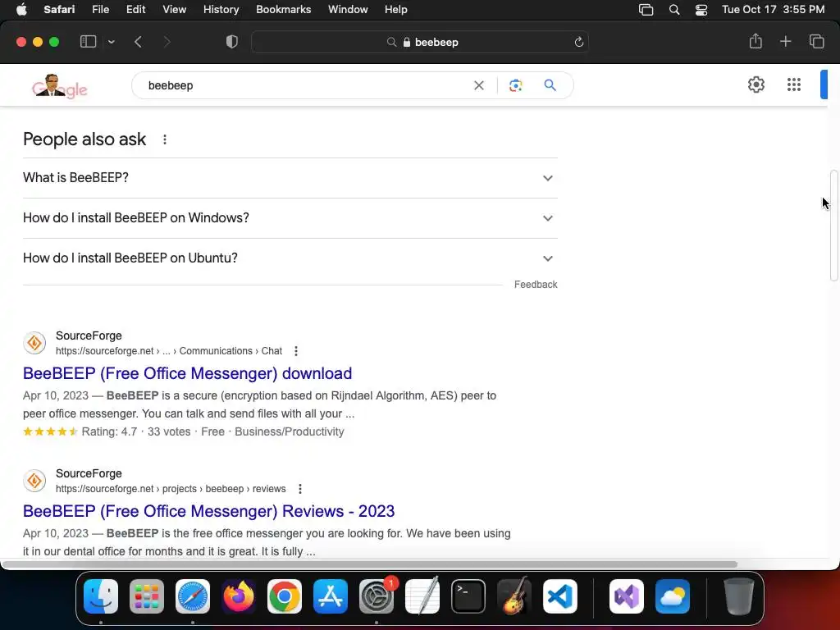Open BeeBEEP (Free Office Messenger) download link
The image size is (840, 630).
[188, 373]
